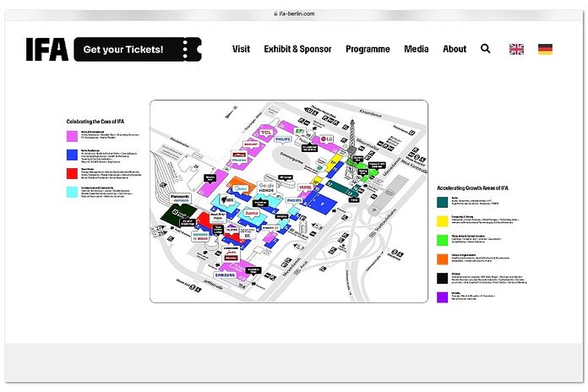Image resolution: width=588 pixels, height=392 pixels.
Task: Click the cyan legend swatch
Action: (72, 192)
